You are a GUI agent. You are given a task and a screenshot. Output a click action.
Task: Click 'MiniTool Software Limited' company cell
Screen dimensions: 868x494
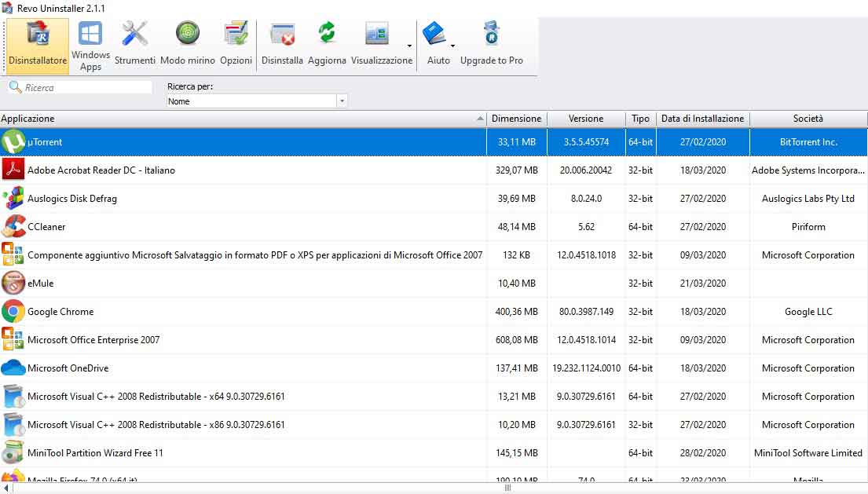(x=808, y=453)
